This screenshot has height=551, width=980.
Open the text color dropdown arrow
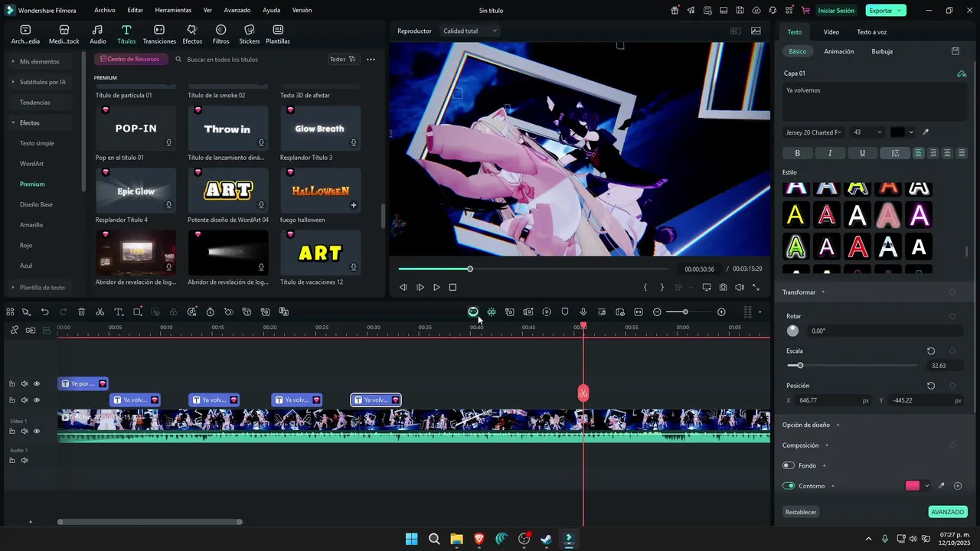(x=910, y=132)
